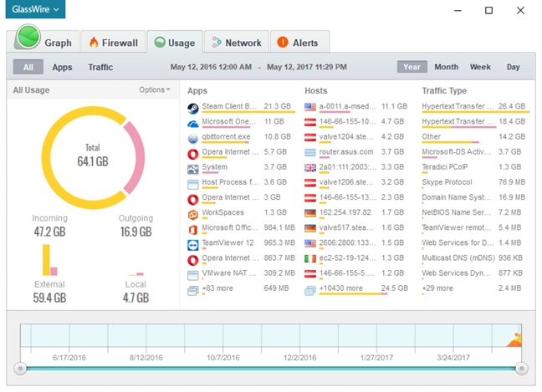The height and width of the screenshot is (392, 542).
Task: Set time range to Week
Action: [x=480, y=67]
